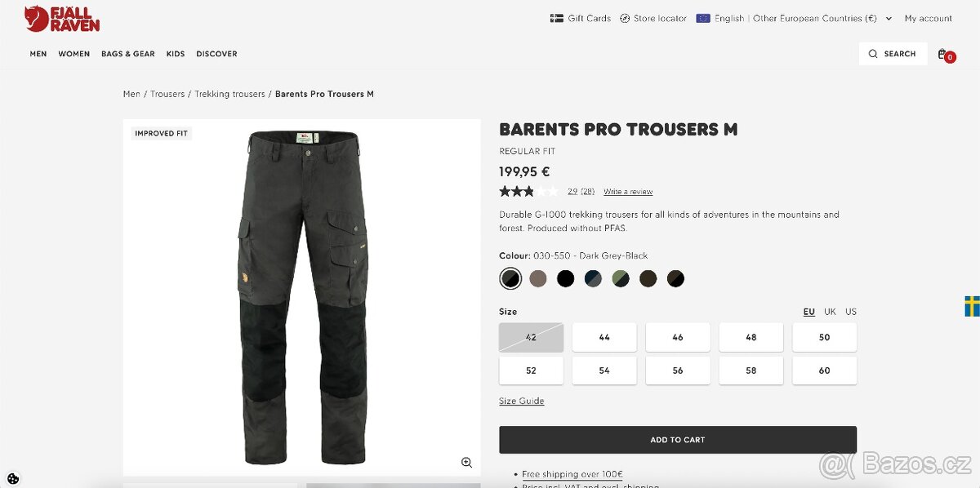Image resolution: width=980 pixels, height=488 pixels.
Task: Click the Gift Cards icon
Action: coord(558,18)
